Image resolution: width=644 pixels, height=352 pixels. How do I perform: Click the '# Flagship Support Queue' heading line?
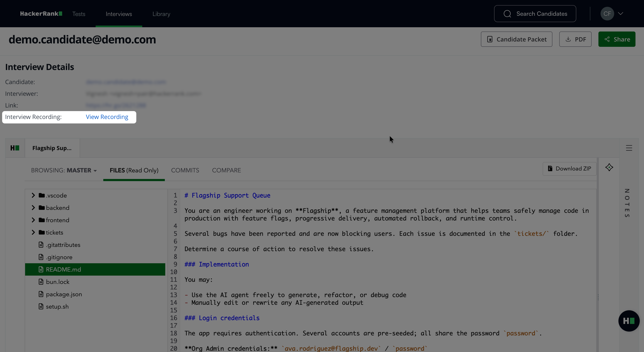coord(227,195)
